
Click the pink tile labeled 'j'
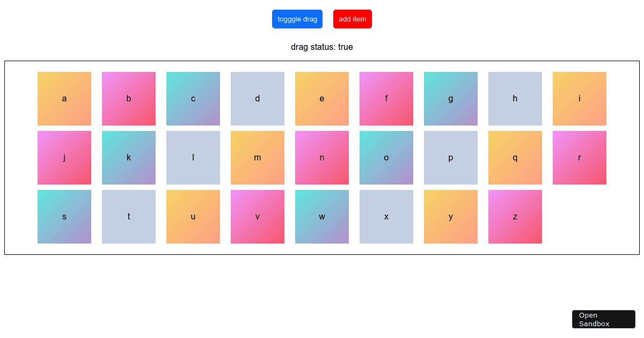click(x=64, y=157)
